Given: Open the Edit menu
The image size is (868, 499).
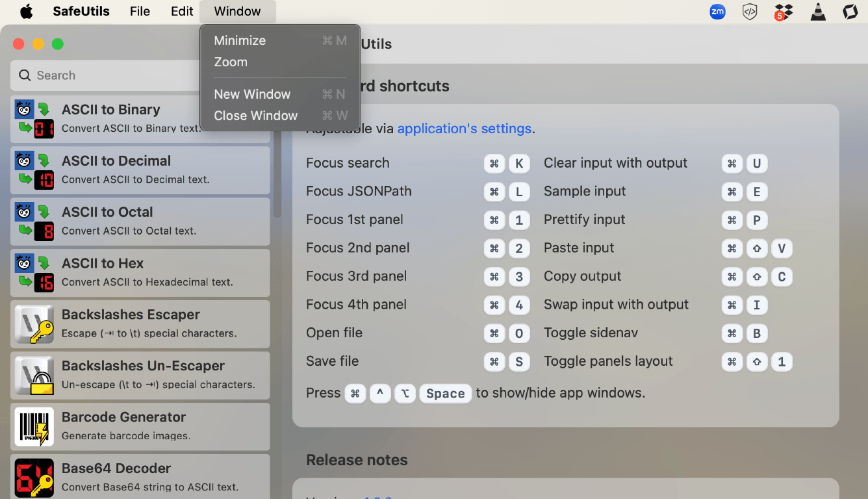Looking at the screenshot, I should [x=182, y=11].
